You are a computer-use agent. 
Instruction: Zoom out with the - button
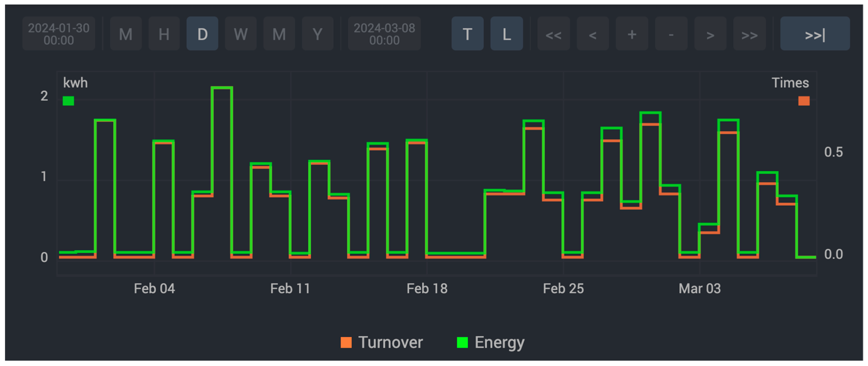(x=671, y=34)
